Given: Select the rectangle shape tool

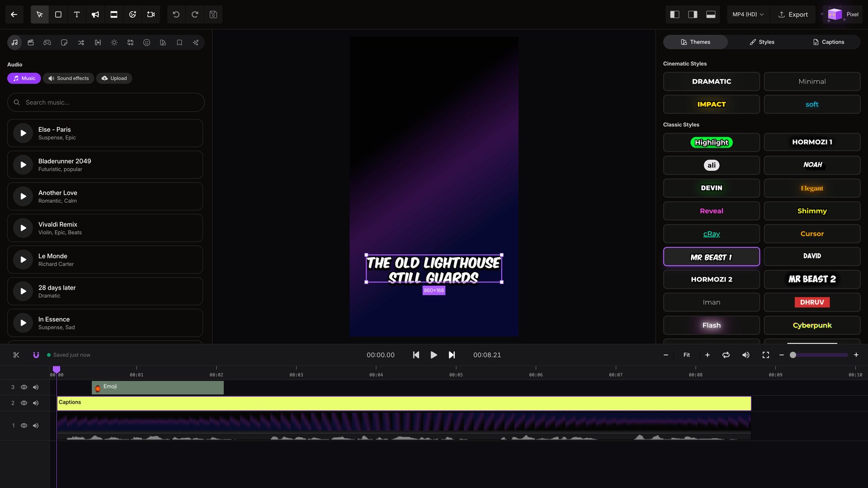Looking at the screenshot, I should point(58,15).
